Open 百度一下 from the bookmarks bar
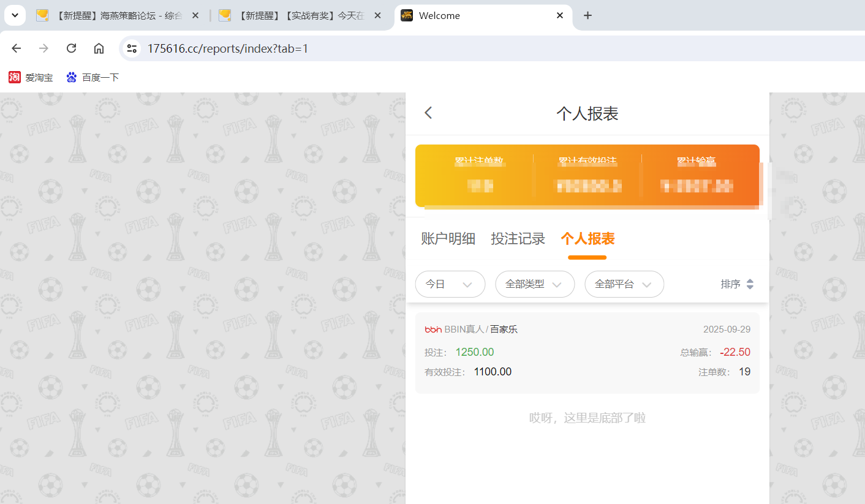 [92, 77]
